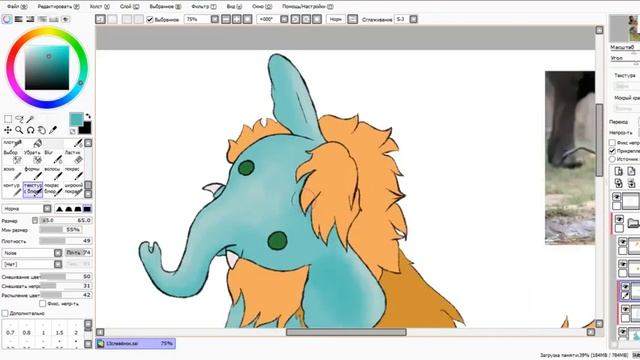Open the Окно menu
This screenshot has width=640, height=360.
tap(262, 7)
